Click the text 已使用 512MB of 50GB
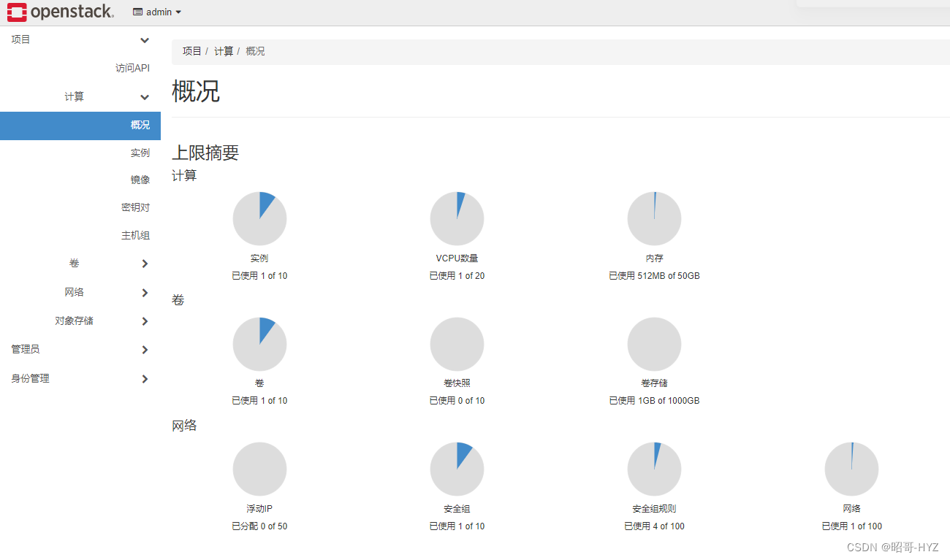 [654, 276]
